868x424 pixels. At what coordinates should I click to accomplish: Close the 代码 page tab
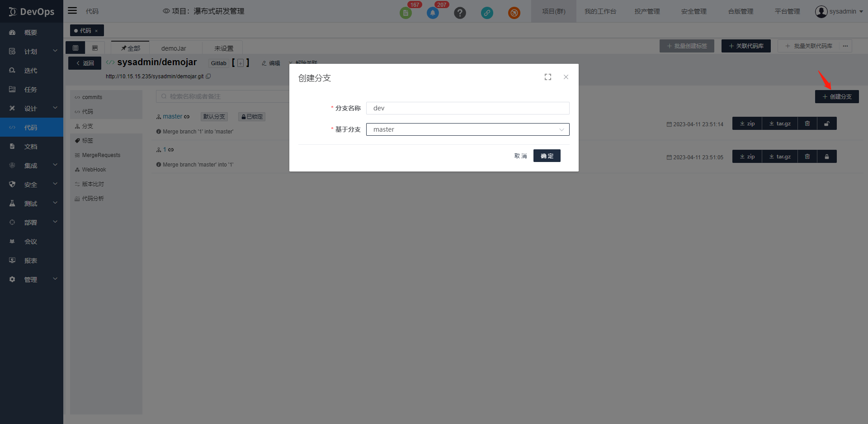click(96, 31)
